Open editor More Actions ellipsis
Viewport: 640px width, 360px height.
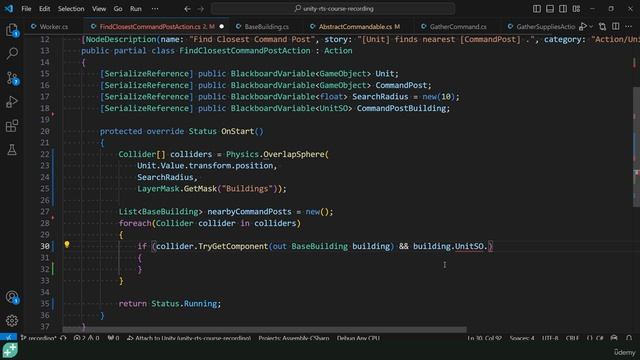click(x=629, y=27)
